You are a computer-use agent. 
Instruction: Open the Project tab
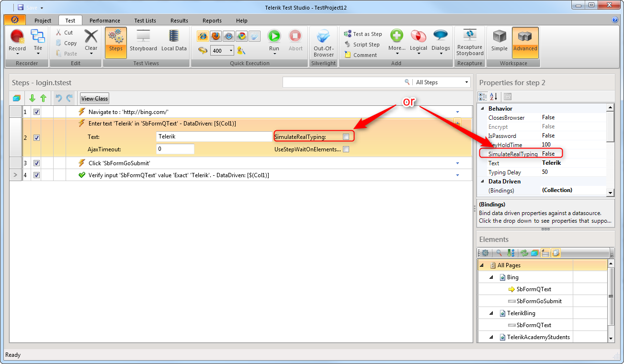tap(43, 21)
